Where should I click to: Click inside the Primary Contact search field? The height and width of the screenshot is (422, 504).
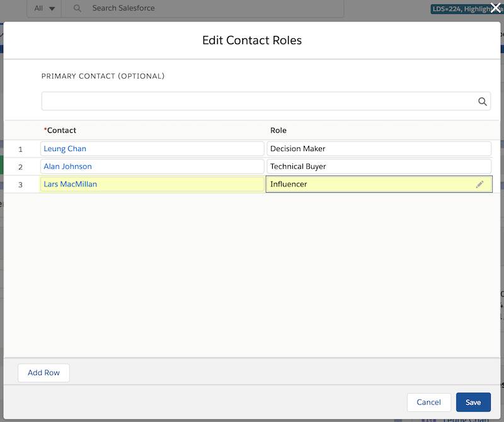pyautogui.click(x=252, y=100)
